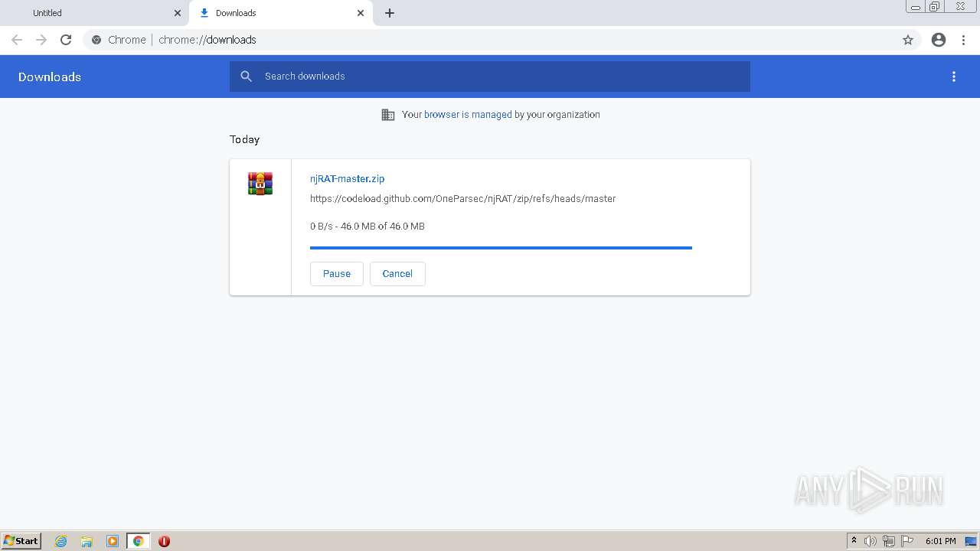This screenshot has width=980, height=551.
Task: Click the Chrome taskbar button
Action: tap(138, 541)
